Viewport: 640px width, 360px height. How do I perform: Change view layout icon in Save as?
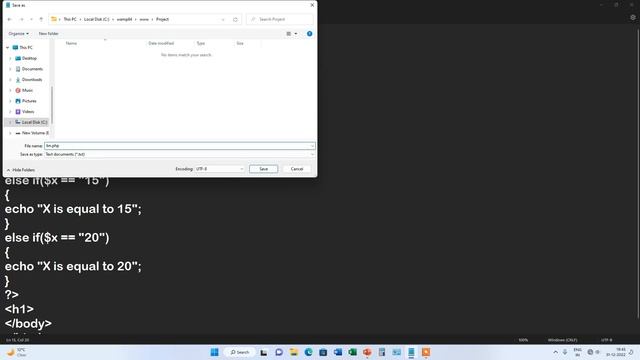pyautogui.click(x=289, y=33)
